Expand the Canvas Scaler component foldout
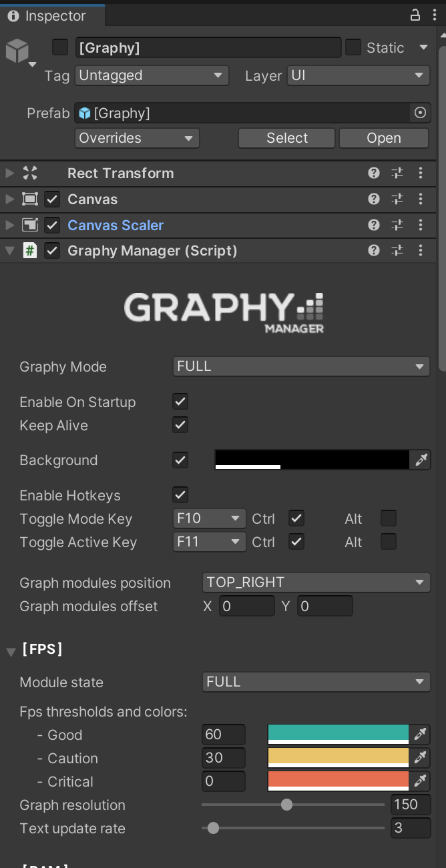Image resolution: width=446 pixels, height=868 pixels. (x=9, y=225)
